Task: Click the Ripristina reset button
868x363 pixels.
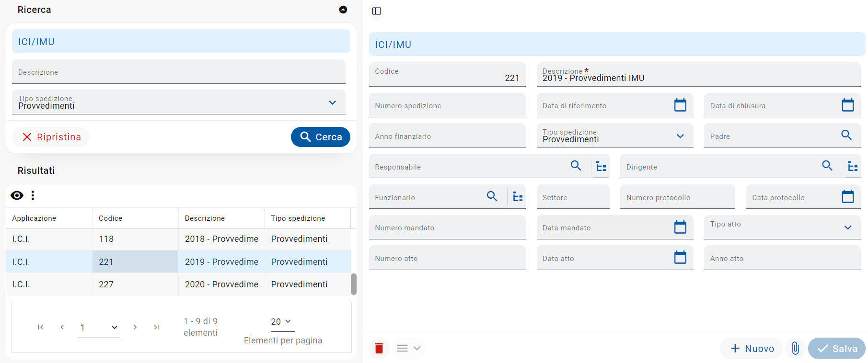Action: point(51,137)
